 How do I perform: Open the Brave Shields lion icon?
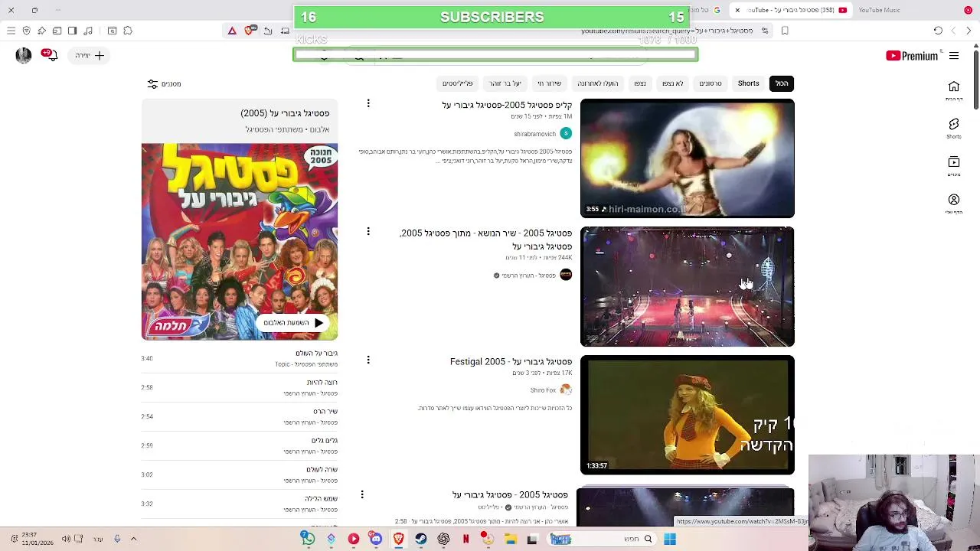[249, 31]
